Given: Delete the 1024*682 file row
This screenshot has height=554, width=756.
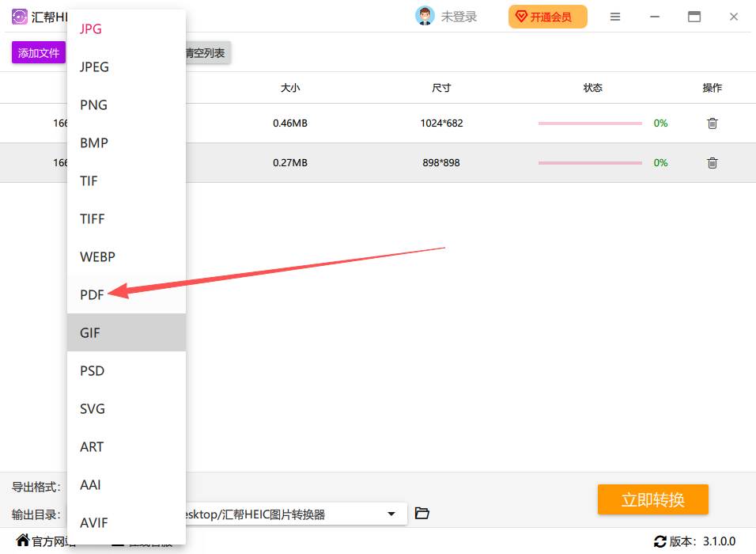Looking at the screenshot, I should point(713,123).
